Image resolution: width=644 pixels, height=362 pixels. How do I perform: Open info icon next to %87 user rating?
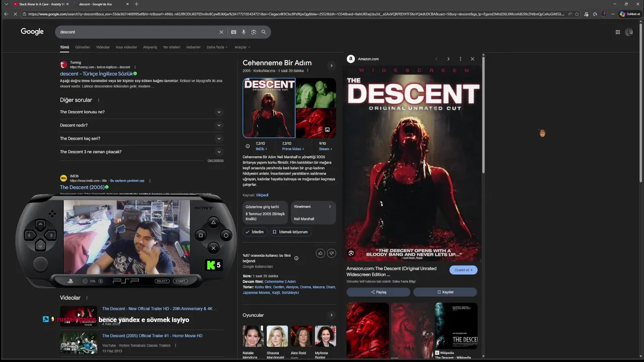pos(296,258)
